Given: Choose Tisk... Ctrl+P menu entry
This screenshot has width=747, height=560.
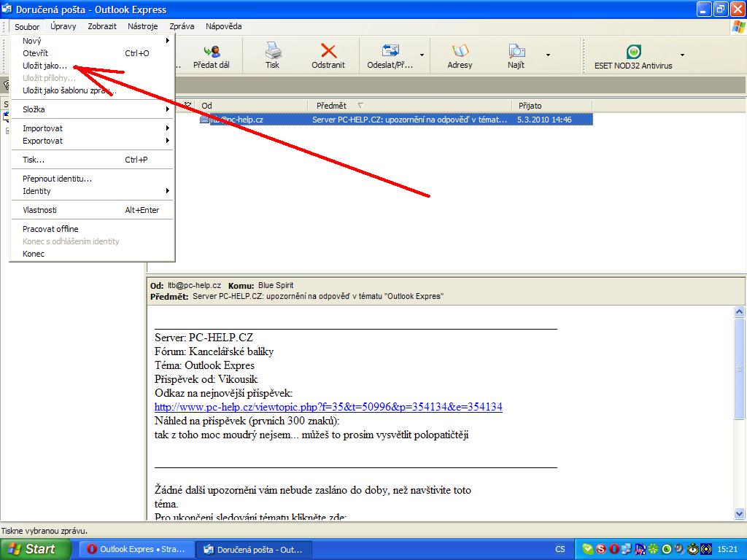Looking at the screenshot, I should [x=93, y=160].
